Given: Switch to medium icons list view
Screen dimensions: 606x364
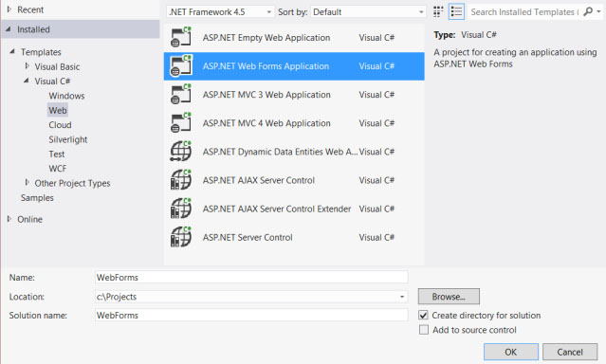Looking at the screenshot, I should coord(456,12).
